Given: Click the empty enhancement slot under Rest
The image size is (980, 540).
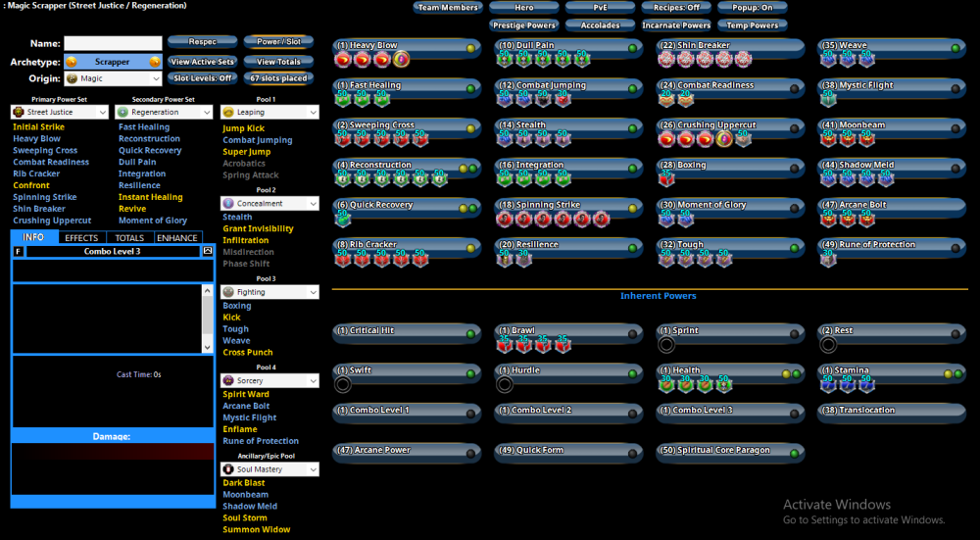Looking at the screenshot, I should tap(828, 345).
